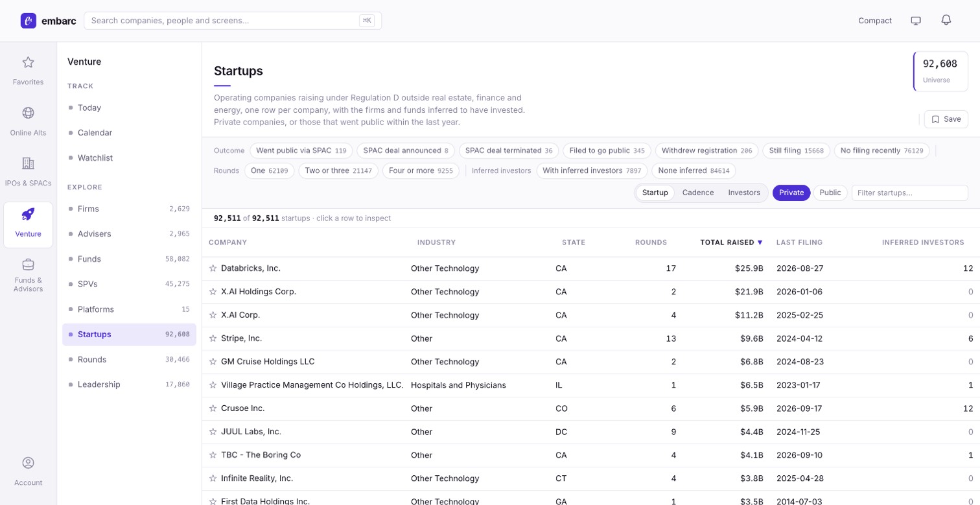The width and height of the screenshot is (980, 505).
Task: Open the Account profile icon
Action: point(28,463)
